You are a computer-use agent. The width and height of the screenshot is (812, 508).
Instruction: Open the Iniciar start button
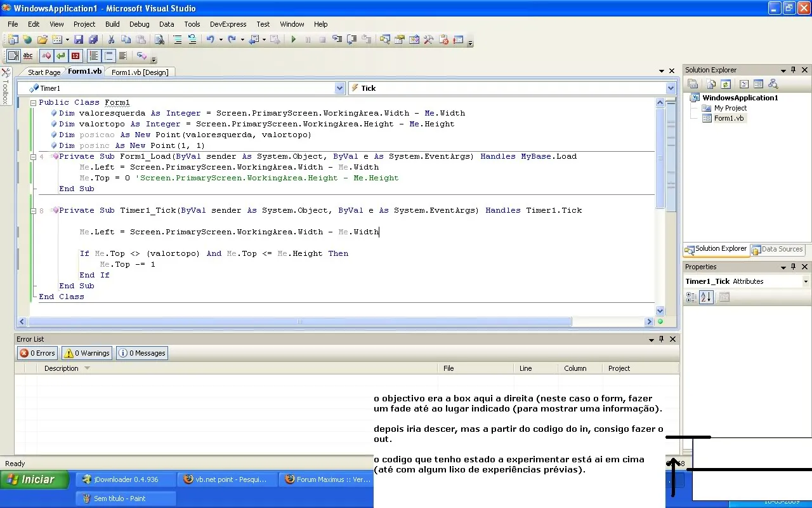tap(35, 479)
